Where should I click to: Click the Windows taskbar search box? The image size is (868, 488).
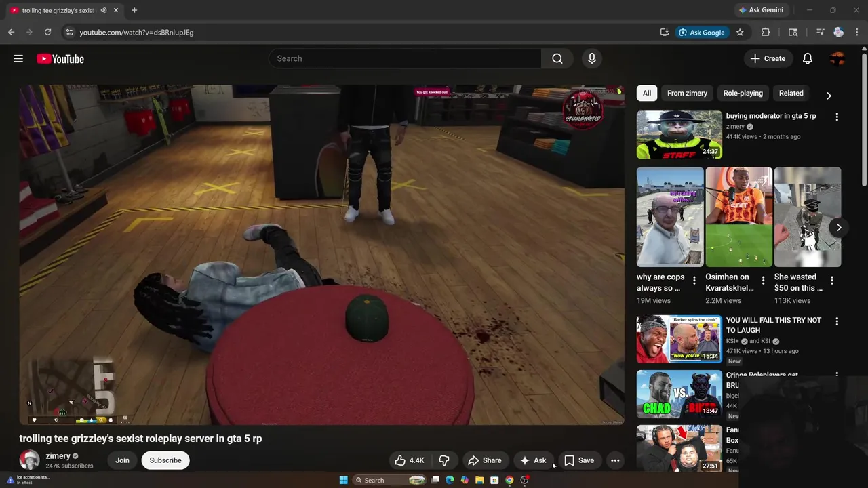coord(389,480)
